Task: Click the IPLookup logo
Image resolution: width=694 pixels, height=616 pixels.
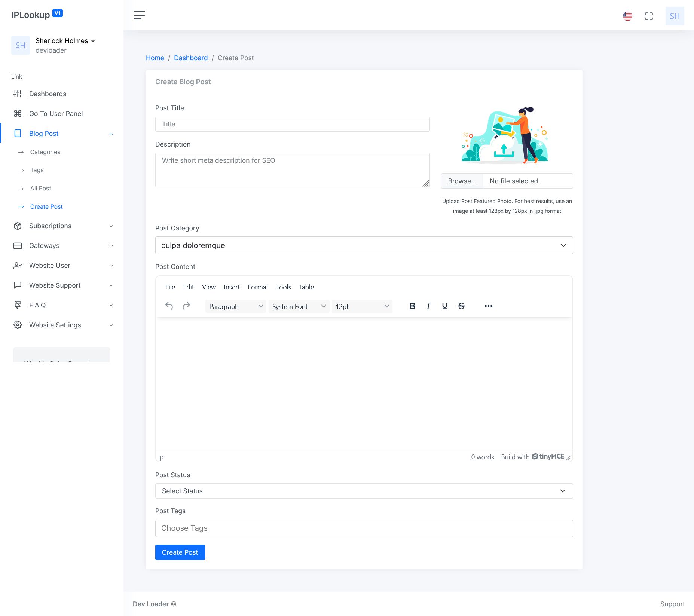Action: [37, 15]
